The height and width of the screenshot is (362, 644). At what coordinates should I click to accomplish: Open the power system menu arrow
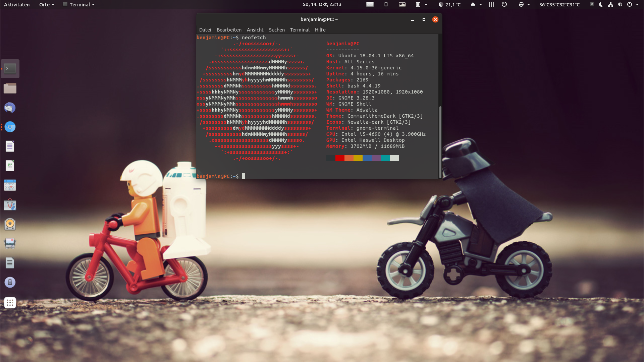(637, 4)
